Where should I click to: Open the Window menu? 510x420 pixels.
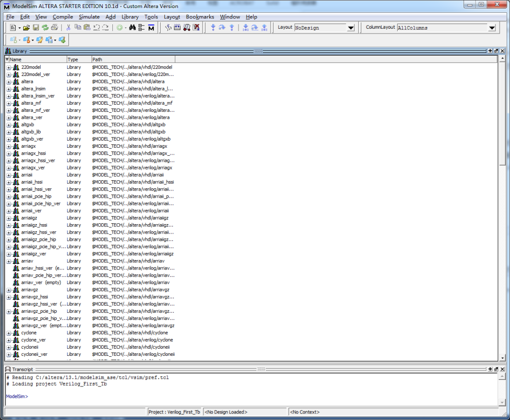[229, 17]
